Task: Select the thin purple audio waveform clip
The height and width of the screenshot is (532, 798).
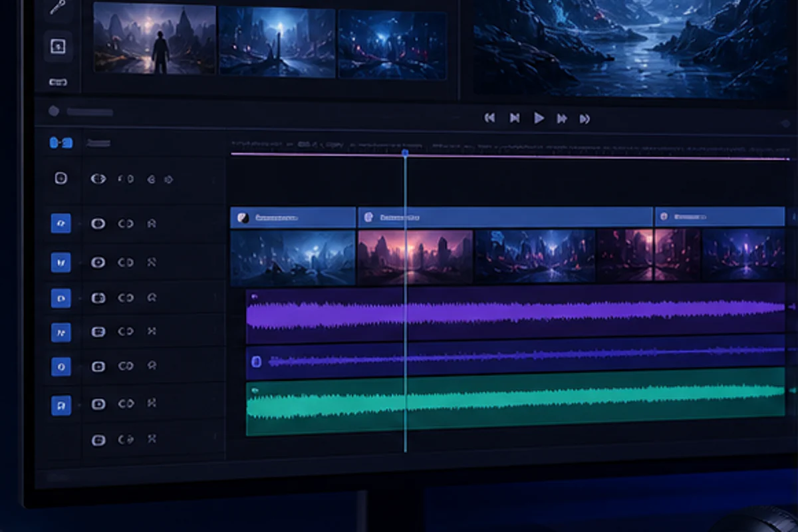Action: (x=515, y=358)
